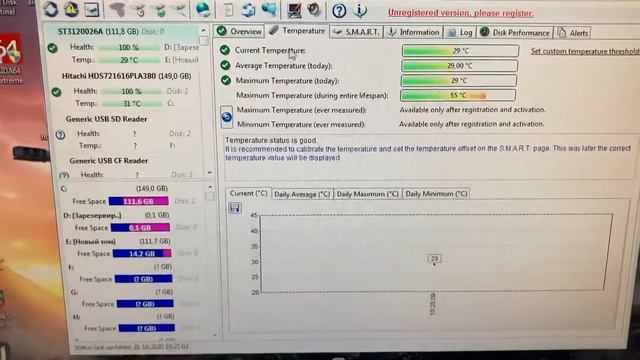
Task: Click the green status check of ST3120026A disk
Action: coord(52,48)
